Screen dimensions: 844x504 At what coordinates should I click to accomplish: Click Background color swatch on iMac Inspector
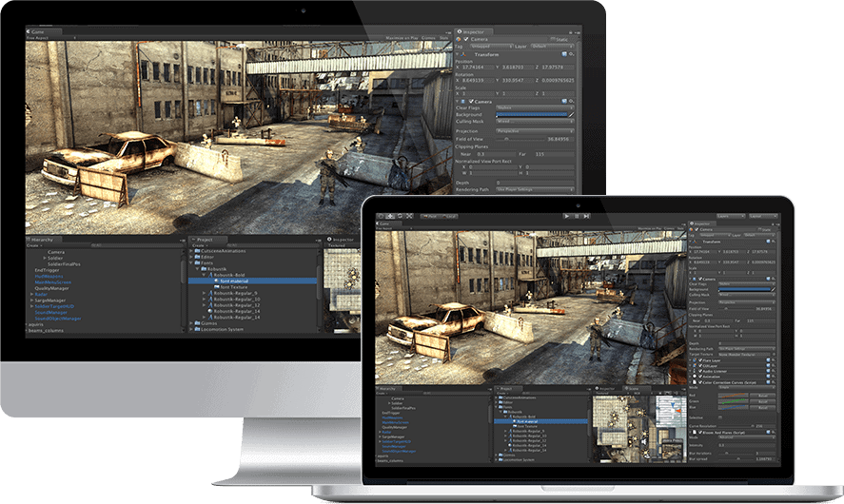[532, 114]
